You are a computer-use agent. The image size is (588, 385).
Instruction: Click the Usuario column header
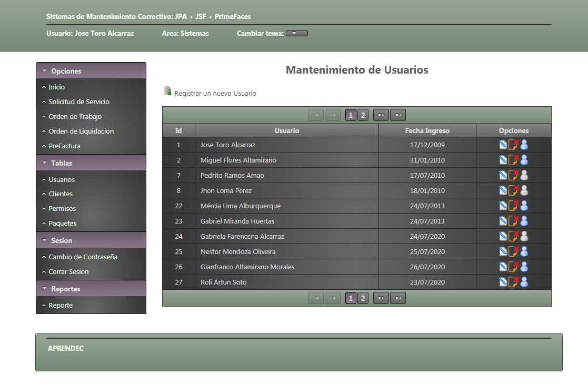[287, 130]
